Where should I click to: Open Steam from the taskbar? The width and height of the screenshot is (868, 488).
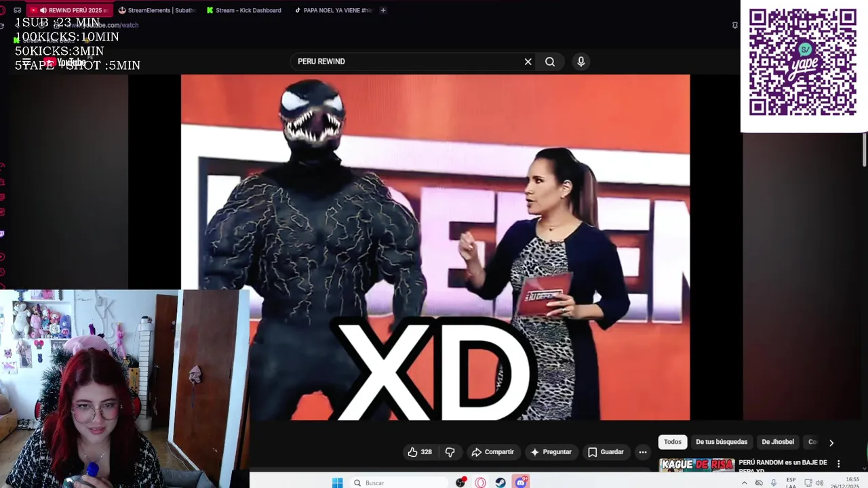tap(500, 483)
